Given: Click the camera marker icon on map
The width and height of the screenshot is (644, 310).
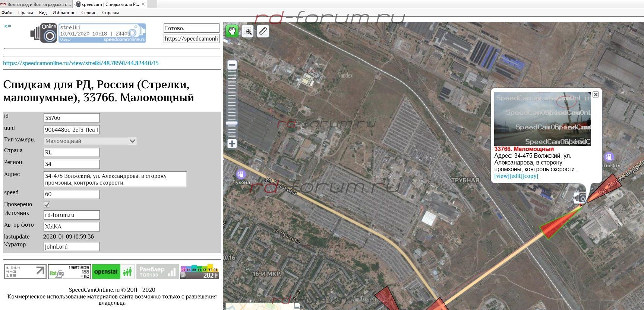Looking at the screenshot, I should pos(580,197).
